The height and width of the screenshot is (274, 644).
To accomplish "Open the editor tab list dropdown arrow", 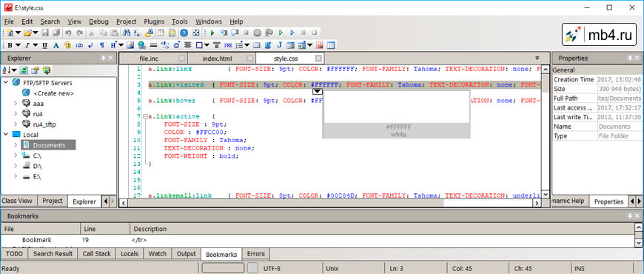I will [x=537, y=59].
